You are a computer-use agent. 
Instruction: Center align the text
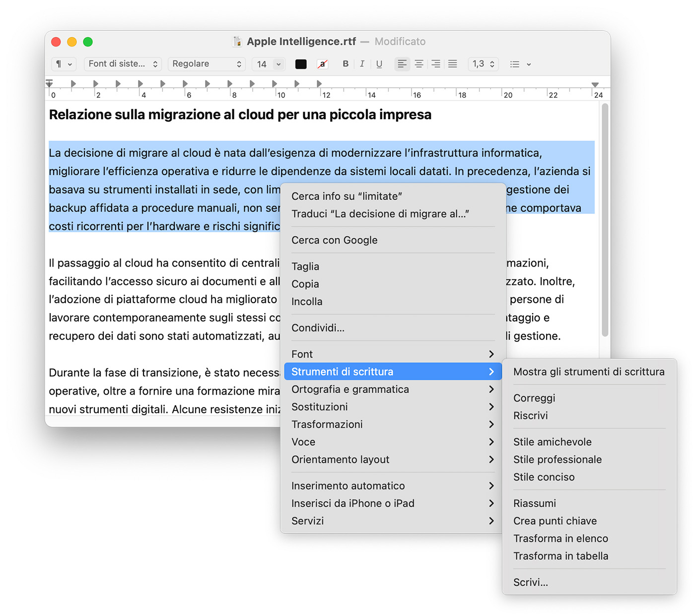419,64
